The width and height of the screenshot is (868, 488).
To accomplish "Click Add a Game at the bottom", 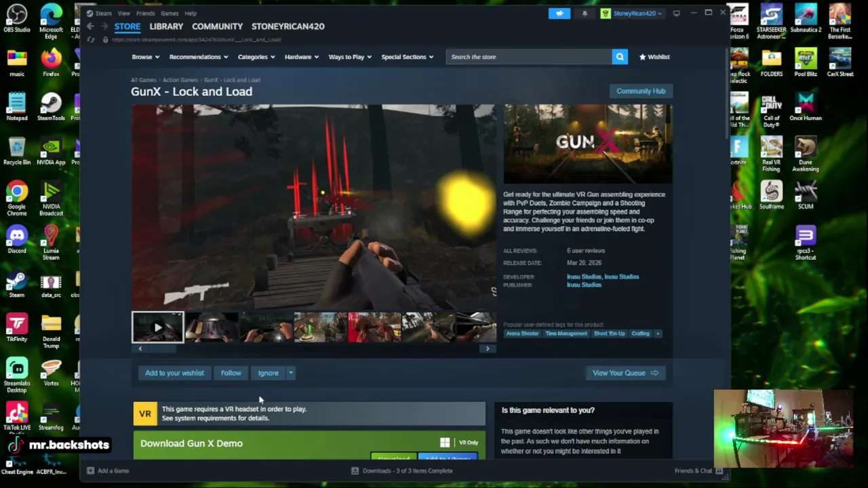I will pos(108,471).
